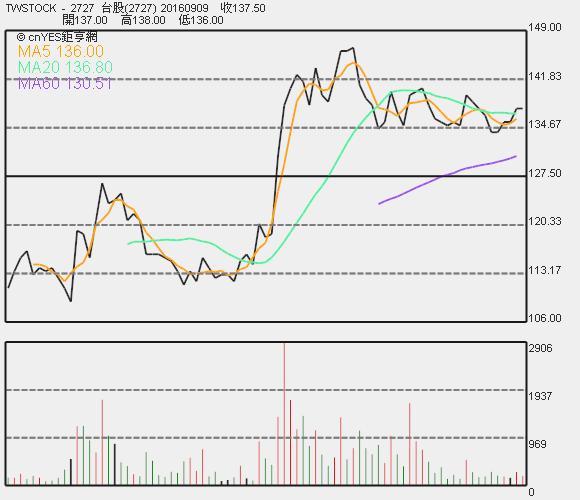Click the 1937 volume axis label
Image resolution: width=580 pixels, height=500 pixels.
tap(540, 396)
